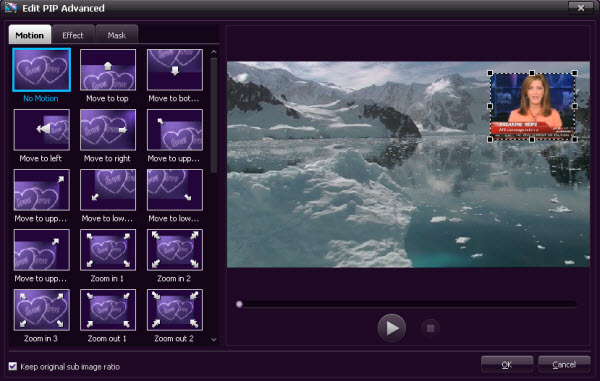Viewport: 600px width, 381px height.
Task: Select the Zoom out 2 motion
Action: [175, 310]
